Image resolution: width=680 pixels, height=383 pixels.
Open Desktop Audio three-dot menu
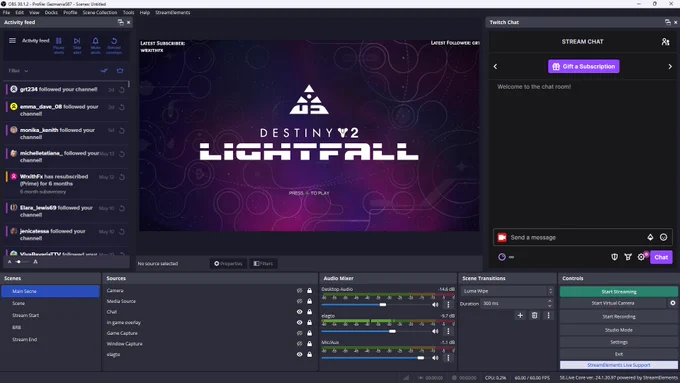[448, 304]
